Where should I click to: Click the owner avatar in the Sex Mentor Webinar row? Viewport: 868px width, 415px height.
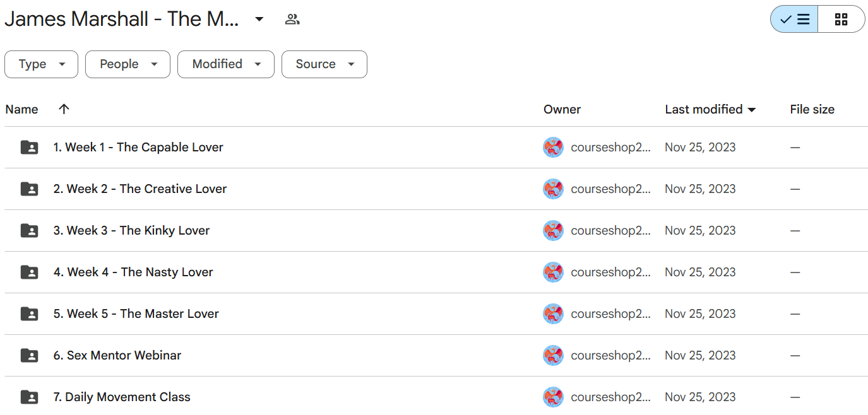tap(553, 356)
